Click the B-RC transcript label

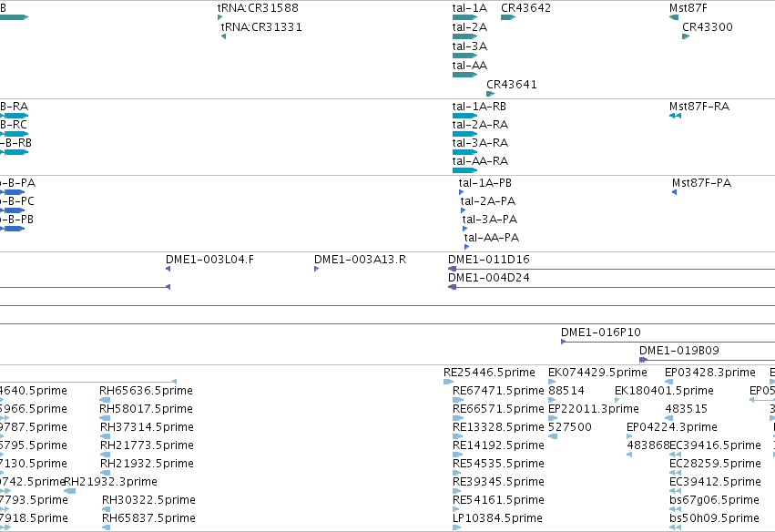14,125
